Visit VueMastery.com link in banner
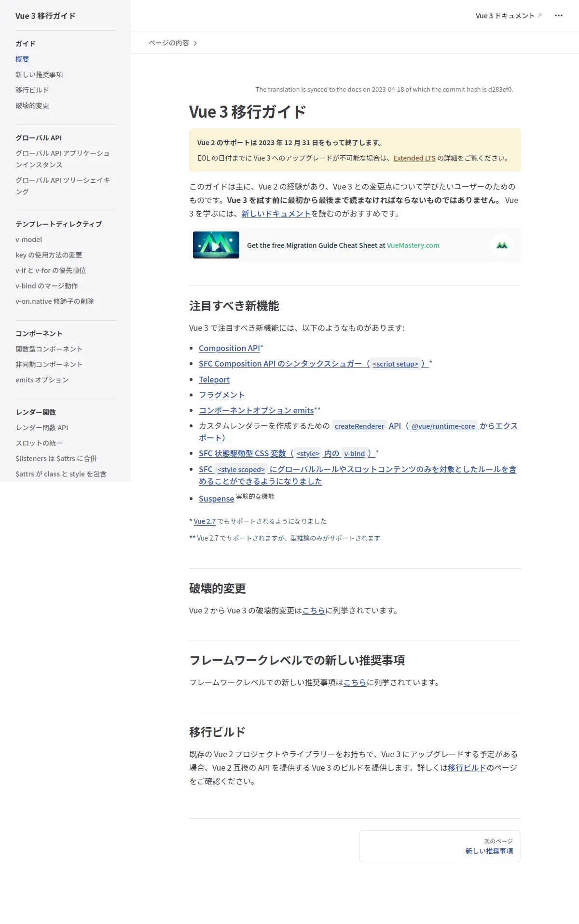Image resolution: width=579 pixels, height=924 pixels. (413, 245)
